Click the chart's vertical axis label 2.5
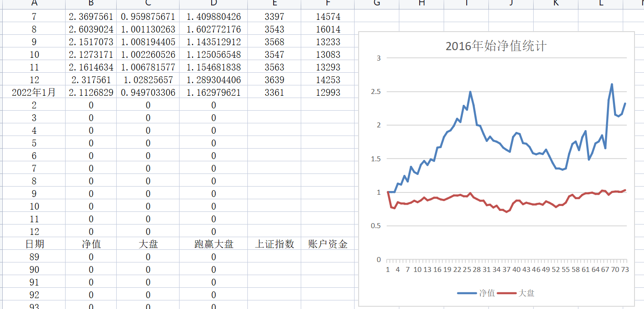 375,92
